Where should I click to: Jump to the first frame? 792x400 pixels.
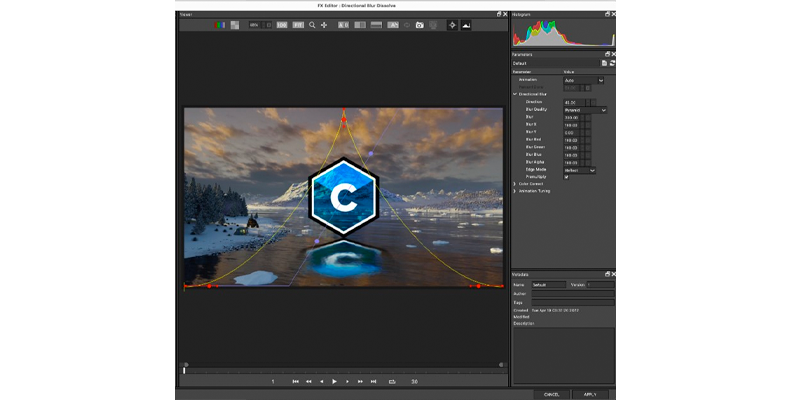click(x=295, y=382)
